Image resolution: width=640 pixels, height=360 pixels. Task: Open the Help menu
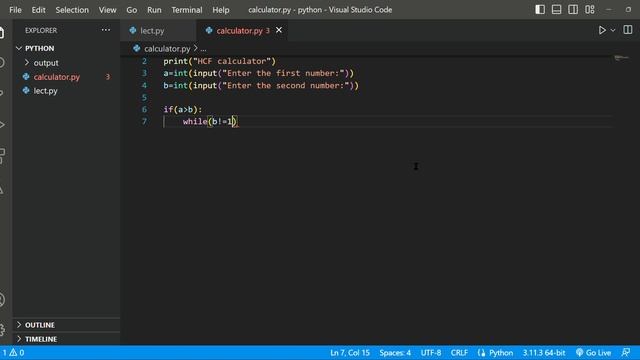(x=220, y=10)
